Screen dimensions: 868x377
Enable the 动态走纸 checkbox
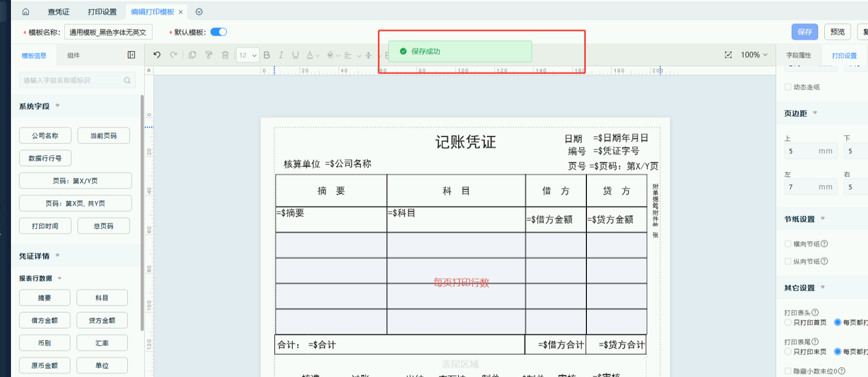[788, 87]
